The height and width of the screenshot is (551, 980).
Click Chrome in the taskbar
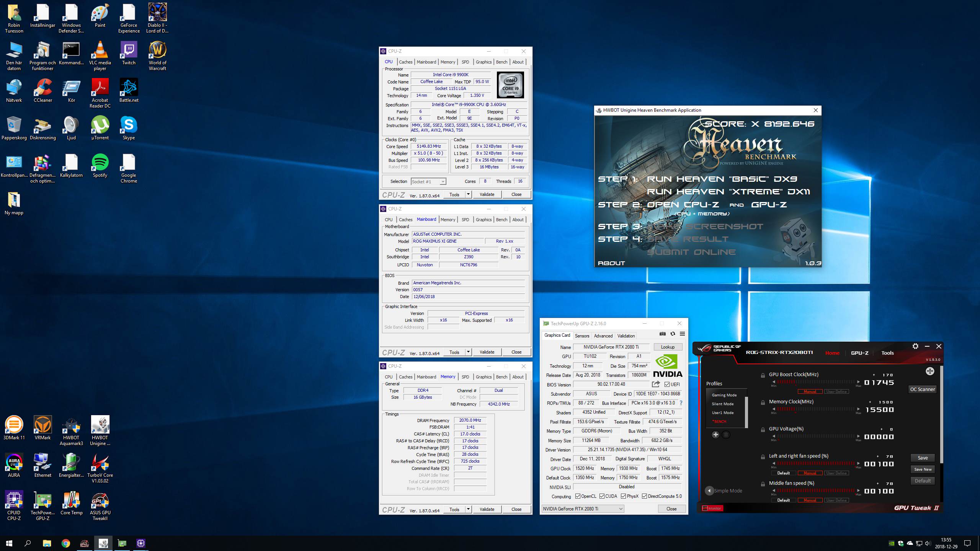point(65,543)
